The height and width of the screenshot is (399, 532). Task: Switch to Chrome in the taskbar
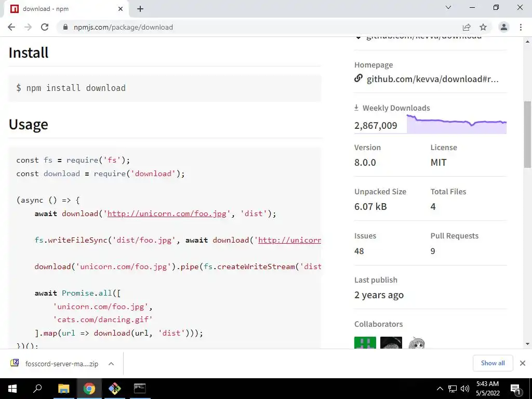[x=89, y=389]
